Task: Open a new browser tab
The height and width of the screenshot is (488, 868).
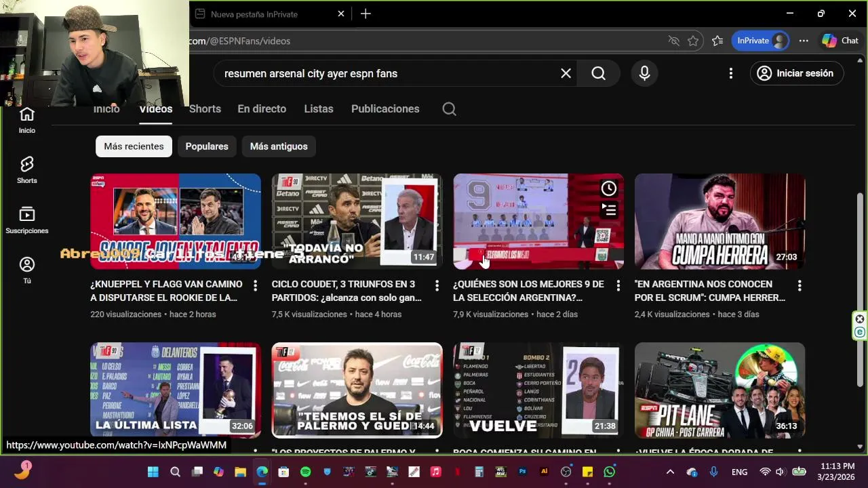Action: click(x=366, y=14)
